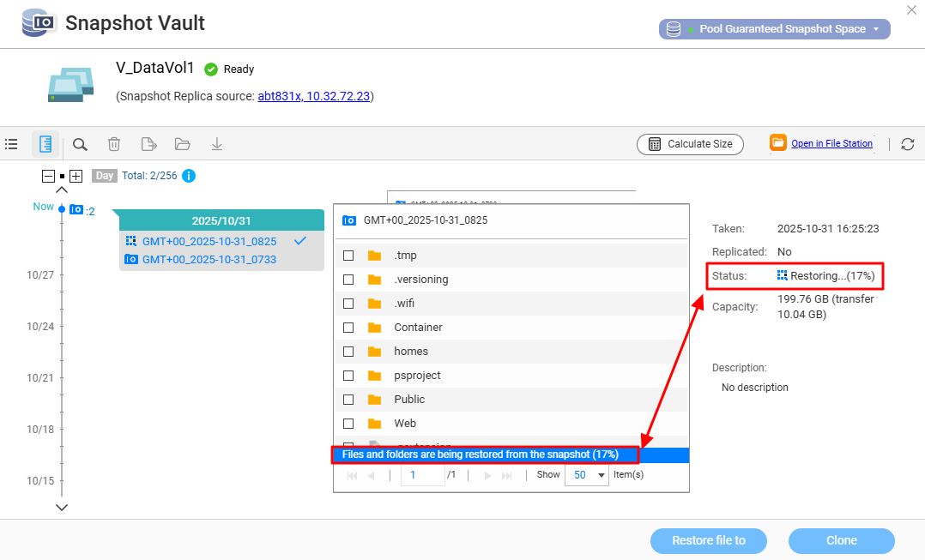Click the open folder toolbar icon

182,144
